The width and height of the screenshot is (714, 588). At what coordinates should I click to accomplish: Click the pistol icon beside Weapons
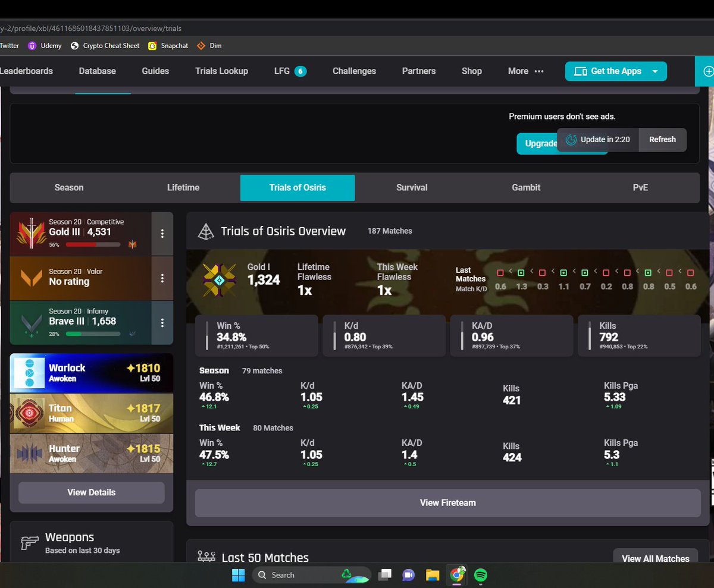tap(29, 543)
